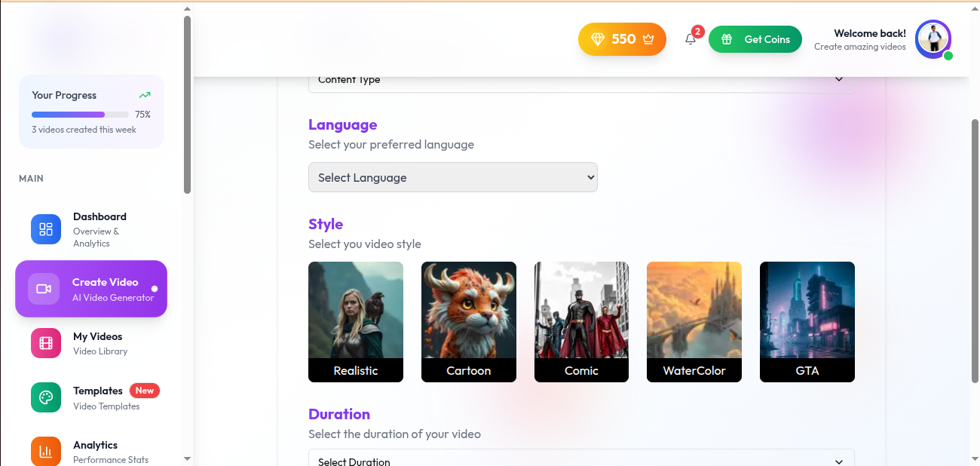The width and height of the screenshot is (980, 466).
Task: Choose the Comic video style
Action: point(581,322)
